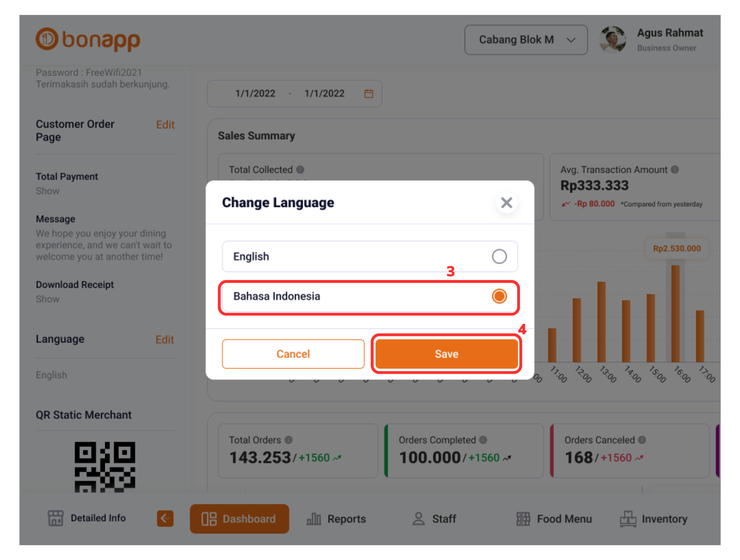Select the English radio button
The width and height of the screenshot is (740, 560).
499,257
